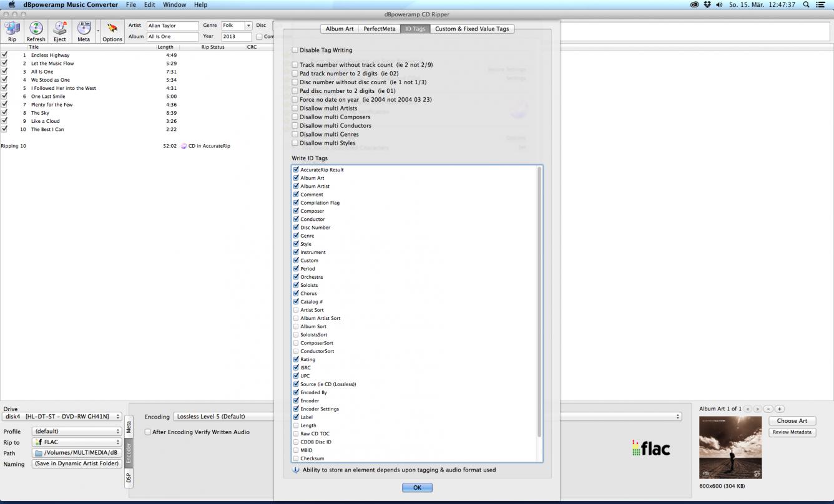The image size is (834, 504).
Task: Open the Options toolbar icon
Action: (x=112, y=30)
